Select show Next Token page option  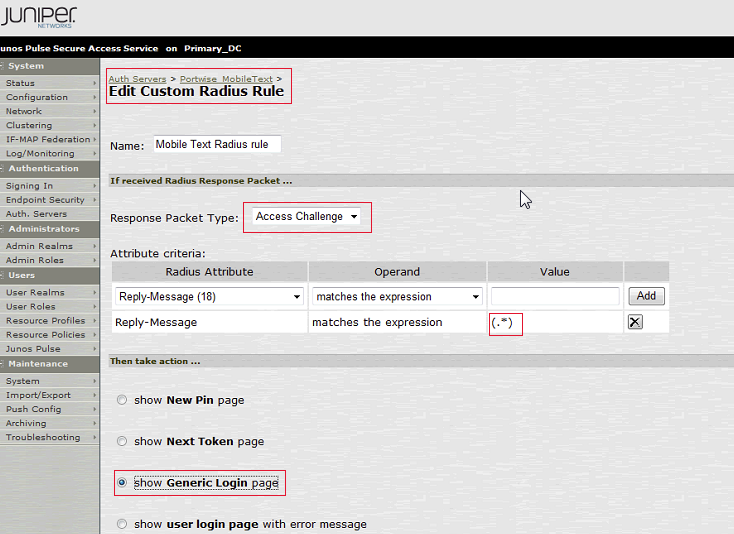coord(123,441)
